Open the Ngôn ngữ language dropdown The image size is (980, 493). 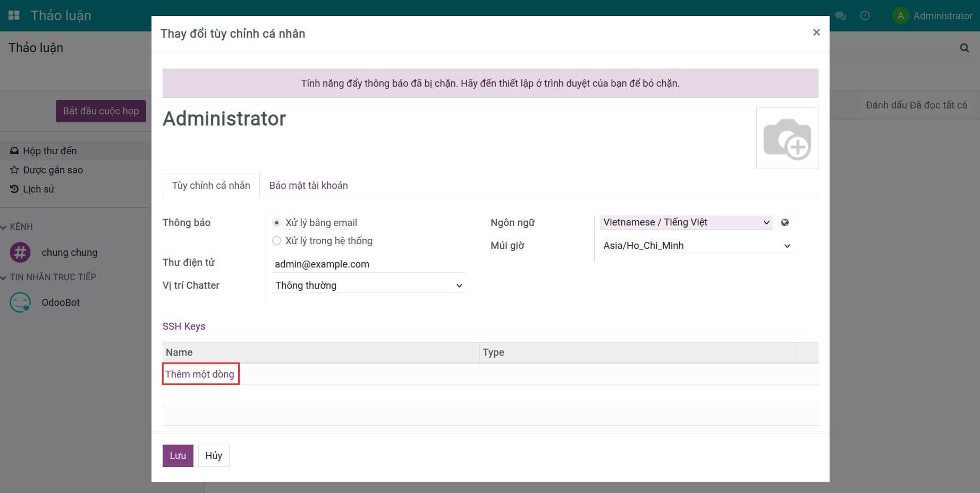click(x=686, y=222)
